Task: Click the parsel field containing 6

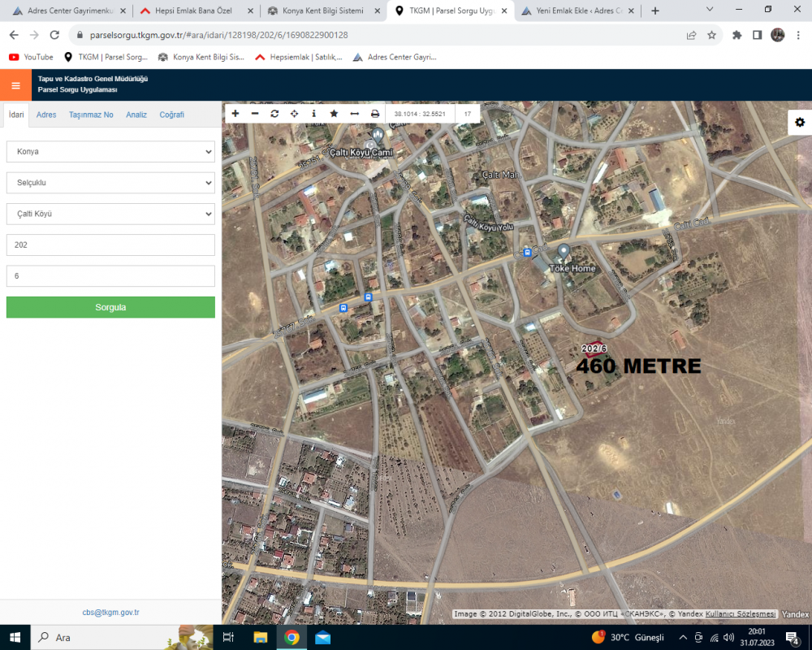Action: (110, 275)
